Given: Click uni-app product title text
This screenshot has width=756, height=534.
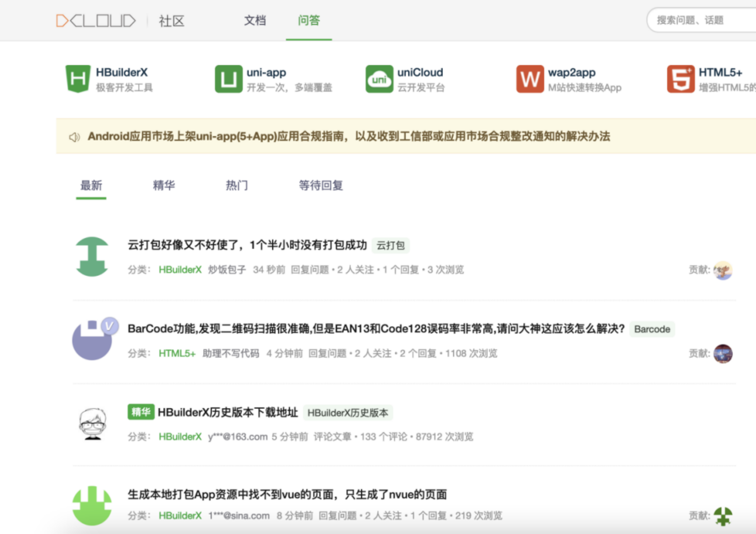Looking at the screenshot, I should (266, 72).
